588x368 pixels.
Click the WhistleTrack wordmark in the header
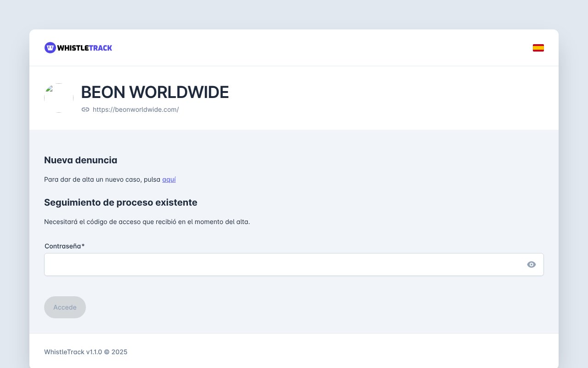[x=85, y=47]
